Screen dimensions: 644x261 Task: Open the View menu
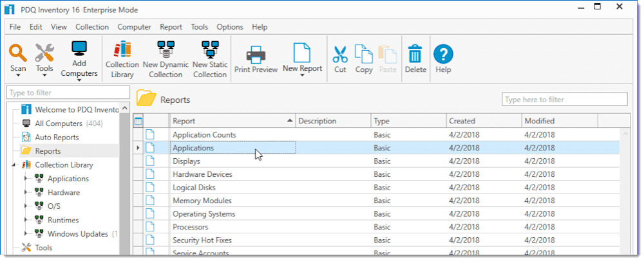coord(59,27)
